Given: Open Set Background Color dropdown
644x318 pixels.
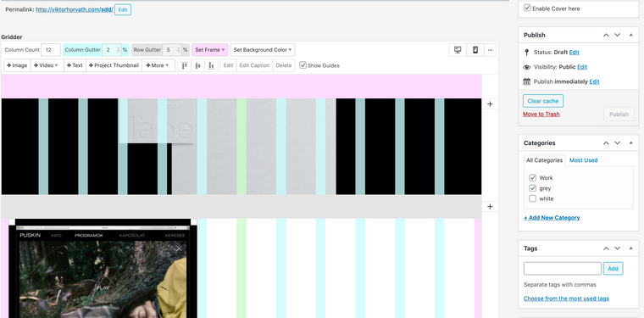Looking at the screenshot, I should point(263,50).
